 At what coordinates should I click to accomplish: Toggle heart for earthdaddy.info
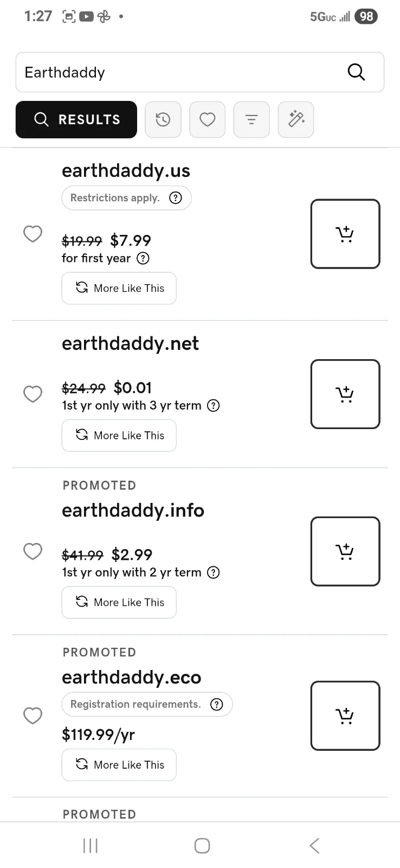pyautogui.click(x=33, y=551)
